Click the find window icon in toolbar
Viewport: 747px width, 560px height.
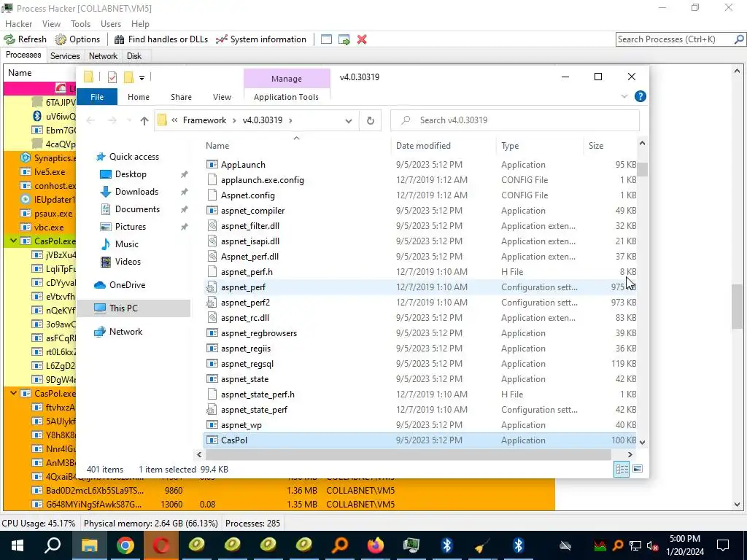pos(326,39)
